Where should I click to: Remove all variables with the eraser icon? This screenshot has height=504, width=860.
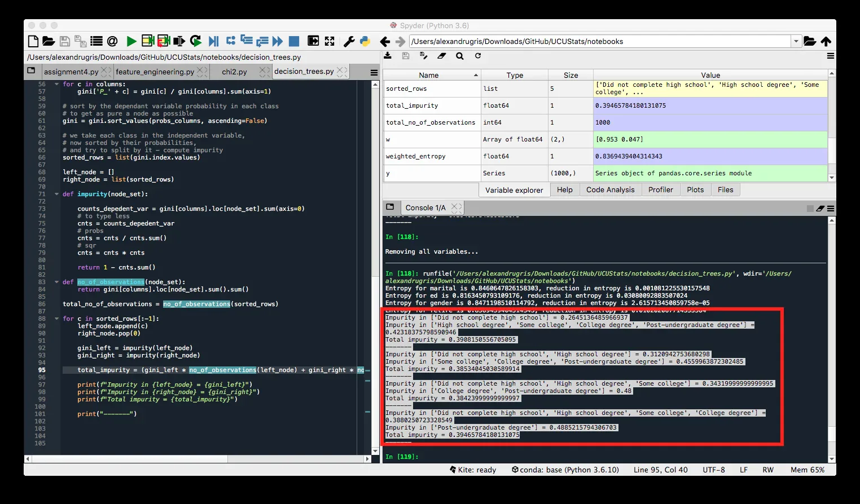point(442,56)
